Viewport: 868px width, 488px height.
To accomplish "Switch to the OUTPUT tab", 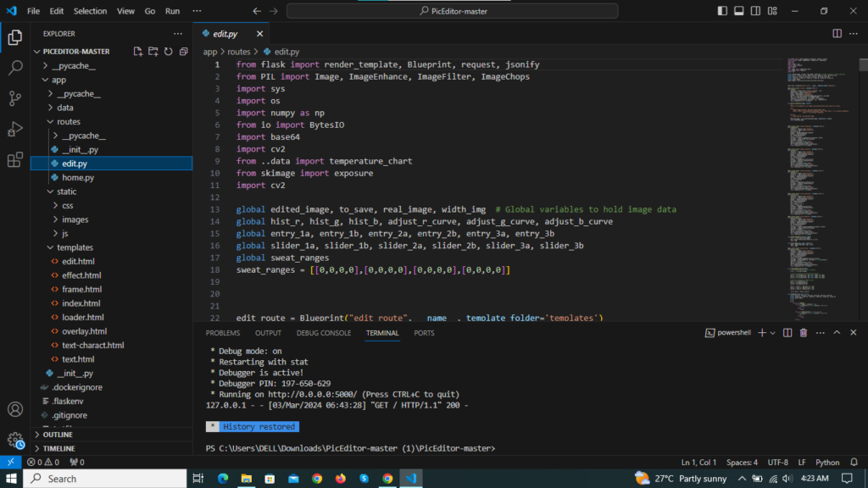I will [268, 333].
